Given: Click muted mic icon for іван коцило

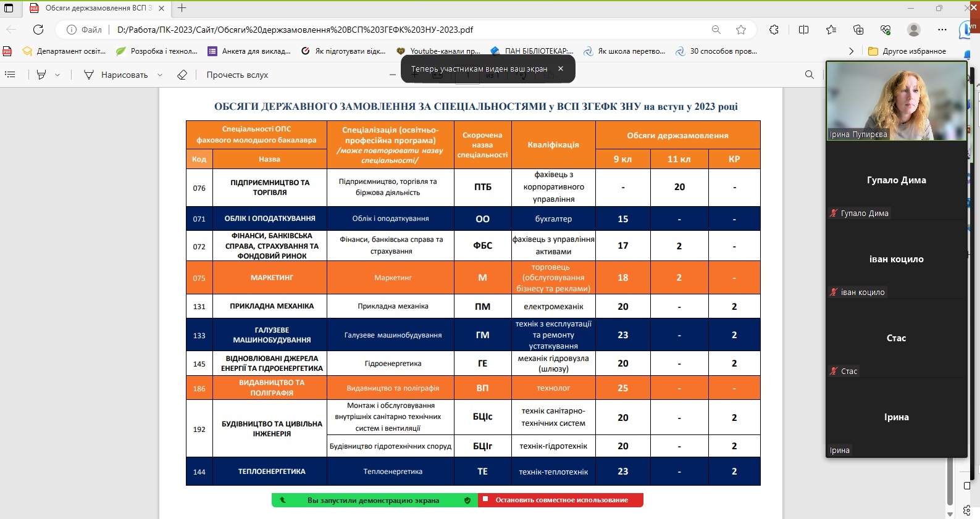Looking at the screenshot, I should (x=834, y=293).
